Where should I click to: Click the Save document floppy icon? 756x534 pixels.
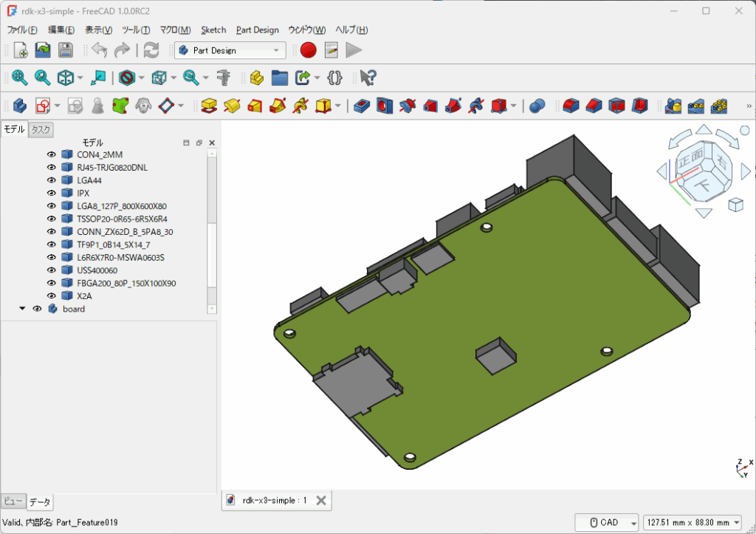pyautogui.click(x=66, y=50)
